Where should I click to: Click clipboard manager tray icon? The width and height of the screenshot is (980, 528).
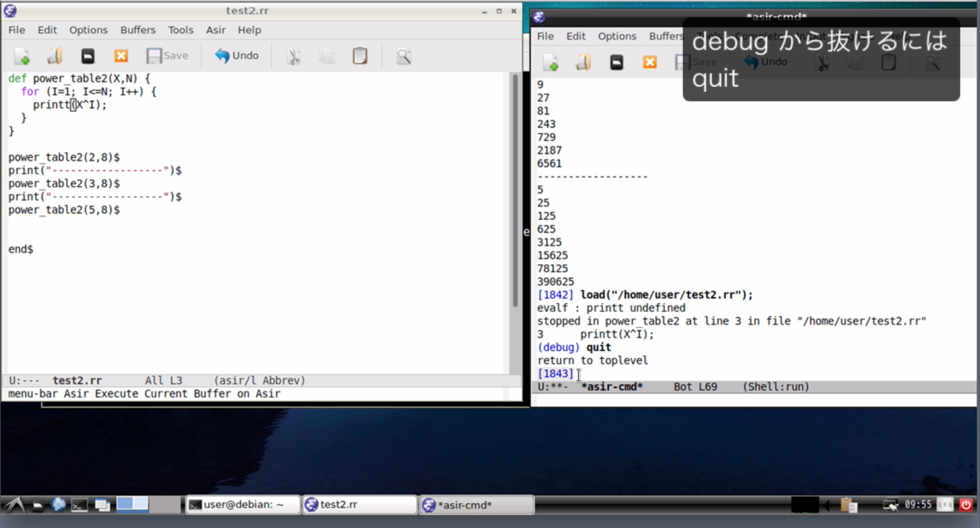pyautogui.click(x=849, y=505)
